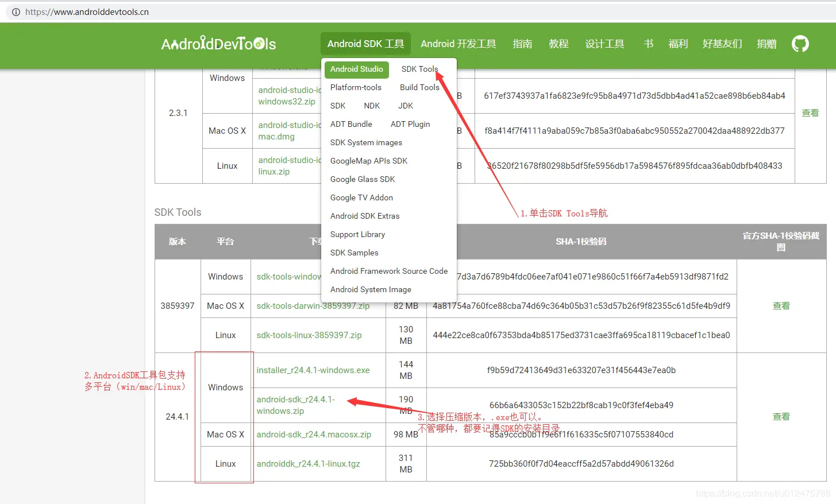This screenshot has height=504, width=836.
Task: Choose JDK entry in dropdown
Action: (x=406, y=106)
